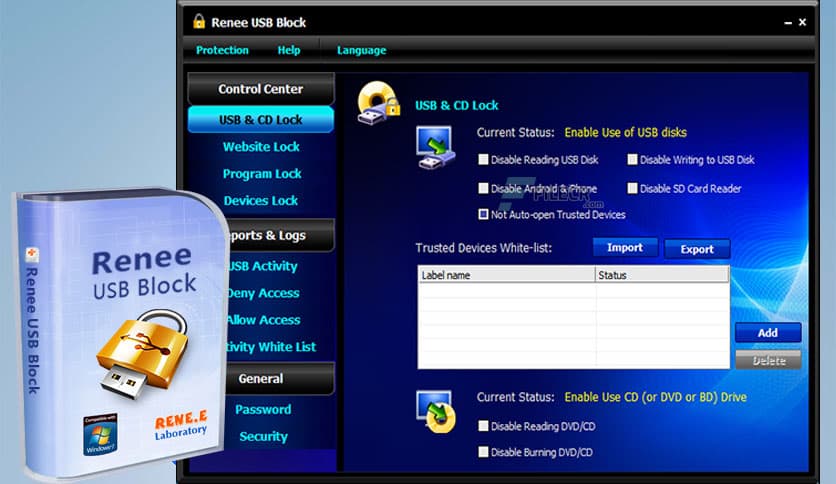Click the Delete button

pos(768,360)
